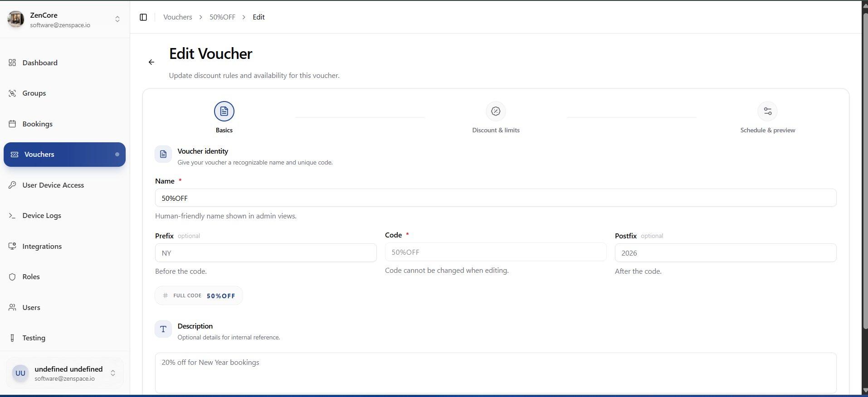Click the software@zenspace.io email at top

[60, 25]
